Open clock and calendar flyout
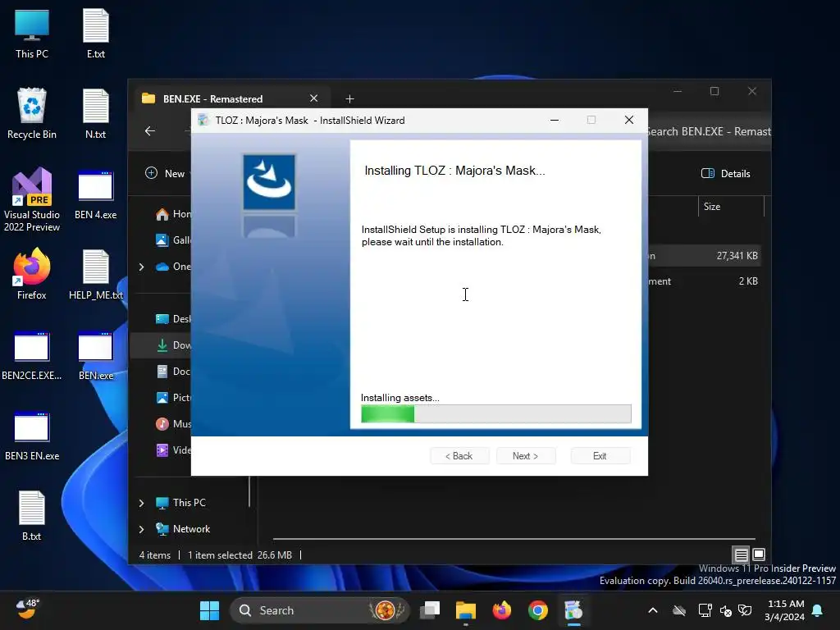Viewport: 840px width, 630px height. point(784,610)
